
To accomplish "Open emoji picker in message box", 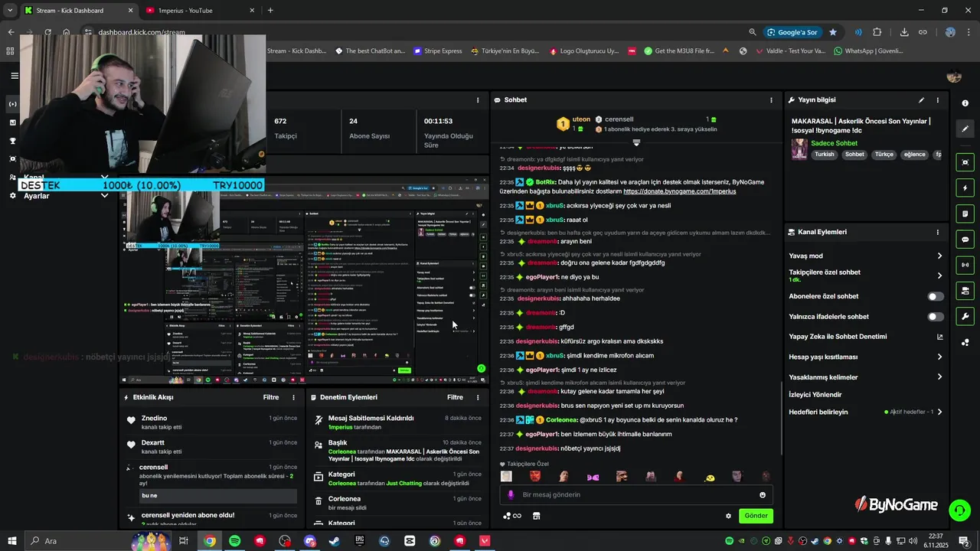I will click(x=763, y=495).
